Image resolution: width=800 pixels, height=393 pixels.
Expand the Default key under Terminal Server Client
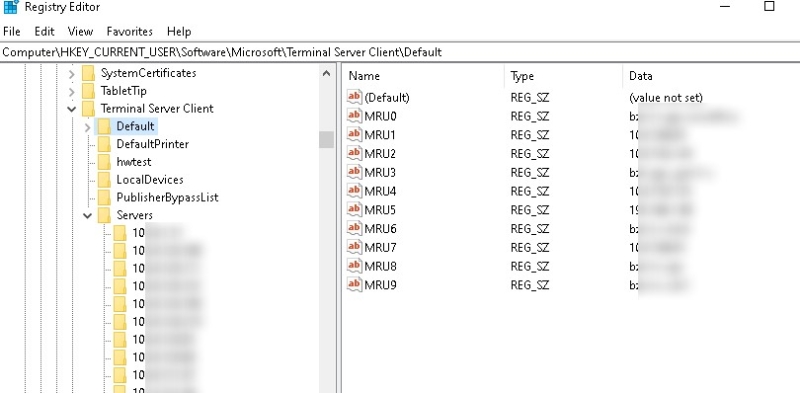tap(87, 127)
